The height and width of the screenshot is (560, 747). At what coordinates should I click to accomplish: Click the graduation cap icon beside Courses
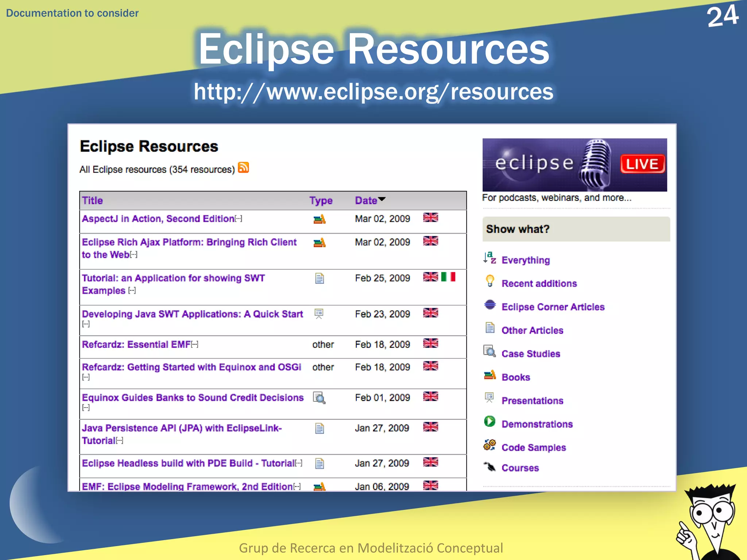489,466
